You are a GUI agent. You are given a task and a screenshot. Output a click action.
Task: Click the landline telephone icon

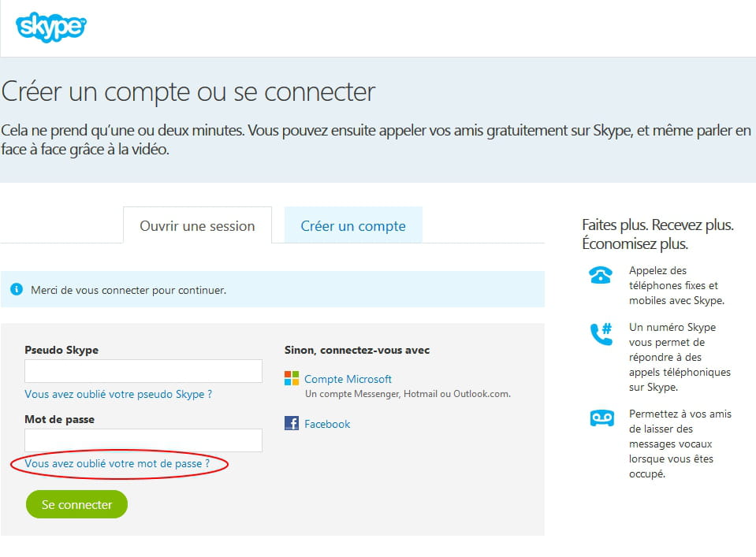pyautogui.click(x=601, y=275)
